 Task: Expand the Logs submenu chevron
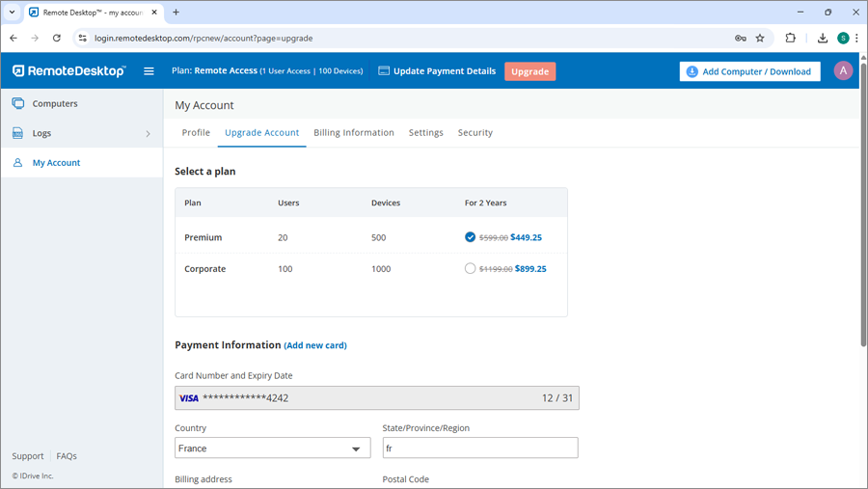(148, 133)
